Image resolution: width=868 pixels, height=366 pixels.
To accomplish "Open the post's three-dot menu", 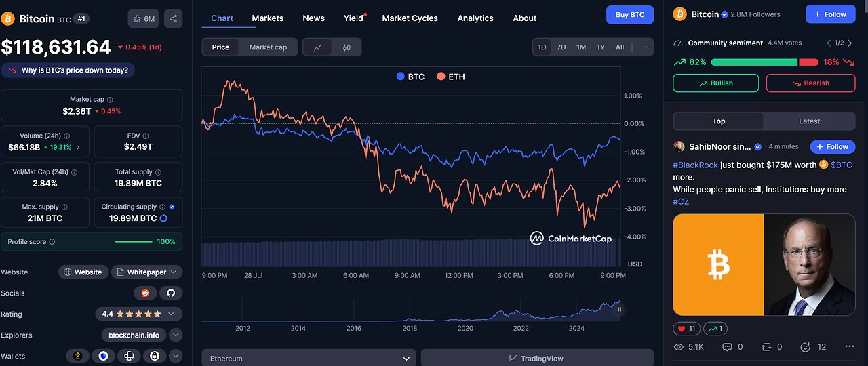I will [x=850, y=346].
